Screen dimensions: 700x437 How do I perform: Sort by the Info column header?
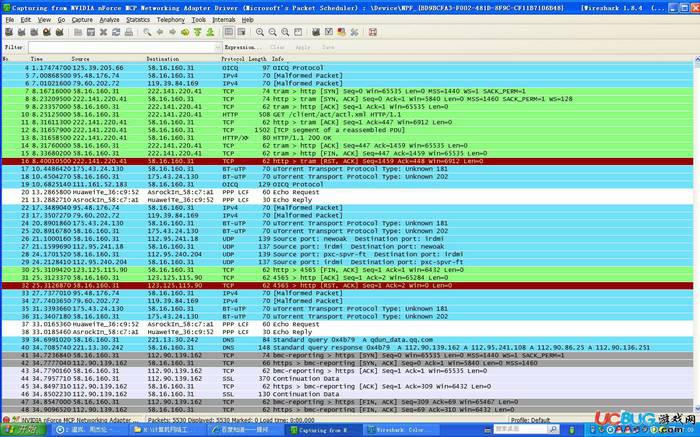coord(278,59)
